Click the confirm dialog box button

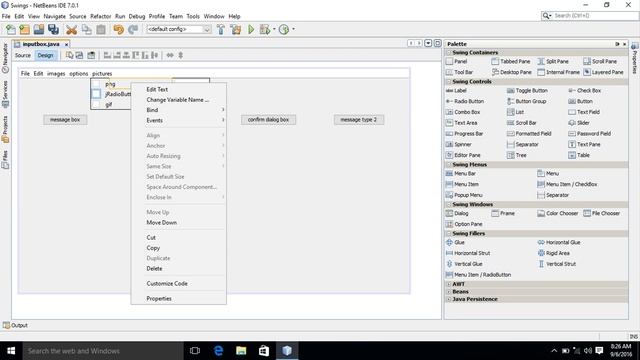tap(268, 120)
